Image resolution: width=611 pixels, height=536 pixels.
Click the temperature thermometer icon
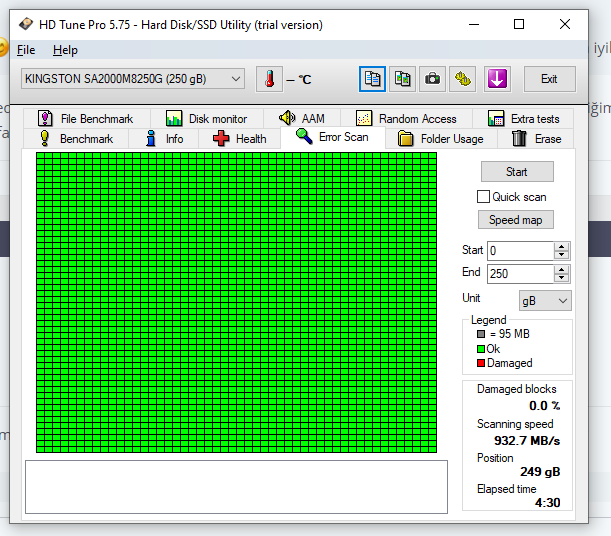click(269, 79)
